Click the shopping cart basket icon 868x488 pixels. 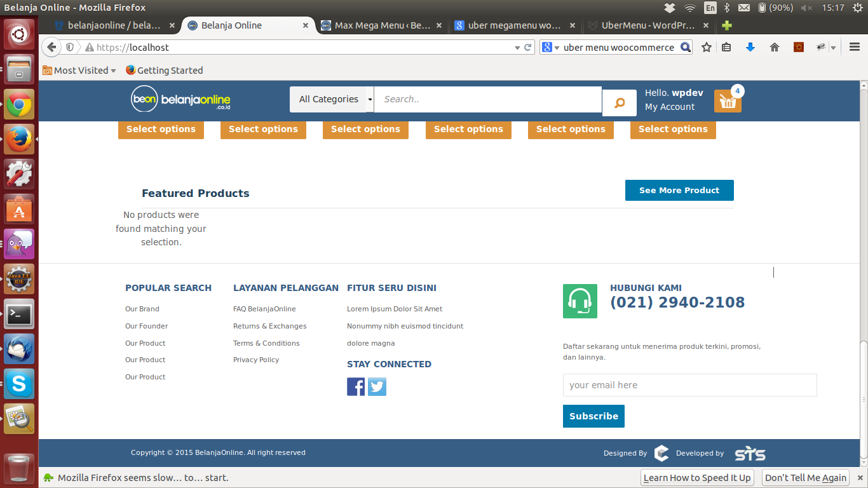728,101
